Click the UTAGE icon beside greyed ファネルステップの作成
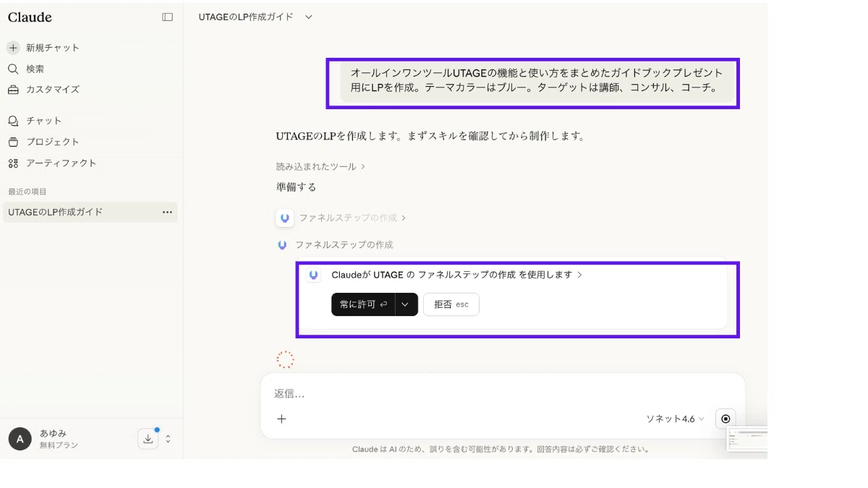 point(285,218)
